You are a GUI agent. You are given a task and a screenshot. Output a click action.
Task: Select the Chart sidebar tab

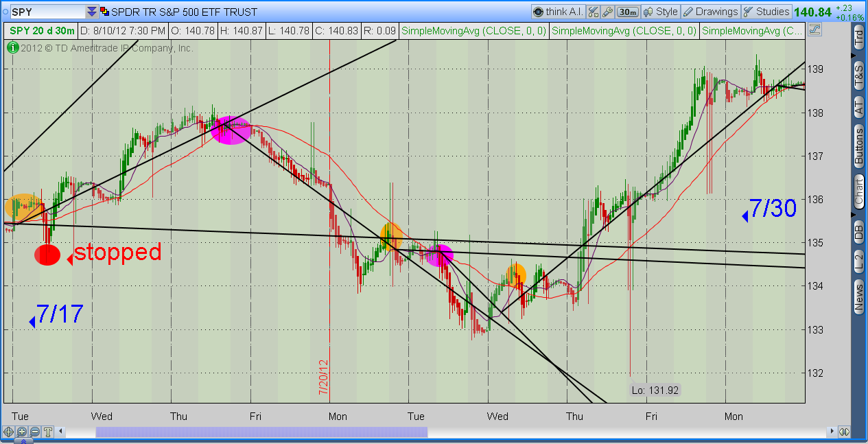point(858,191)
